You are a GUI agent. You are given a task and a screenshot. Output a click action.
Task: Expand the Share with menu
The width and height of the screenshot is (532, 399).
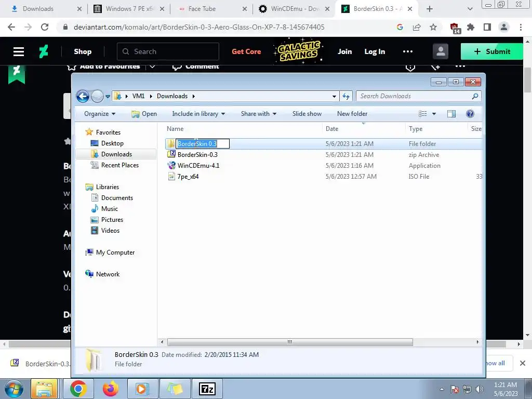[259, 114]
